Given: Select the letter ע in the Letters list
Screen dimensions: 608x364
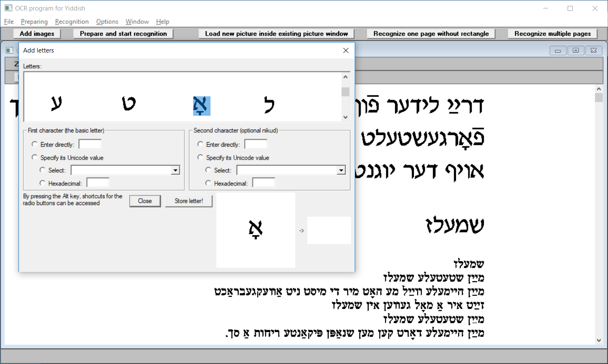Looking at the screenshot, I should point(56,103).
